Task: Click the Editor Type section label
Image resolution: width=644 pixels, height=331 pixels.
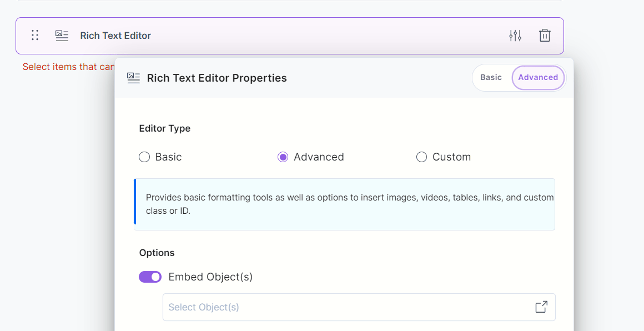Action: click(x=165, y=129)
